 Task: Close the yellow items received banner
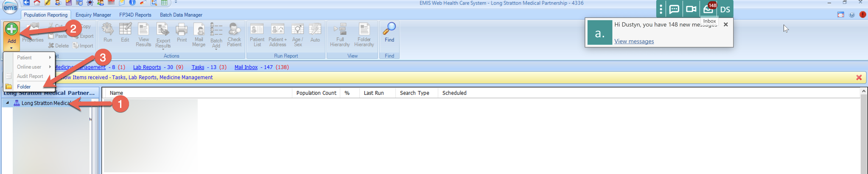(x=859, y=77)
